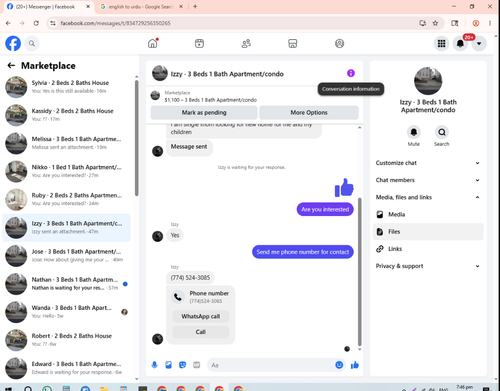The width and height of the screenshot is (500, 391).
Task: Collapse Media, files and links section
Action: tap(428, 197)
